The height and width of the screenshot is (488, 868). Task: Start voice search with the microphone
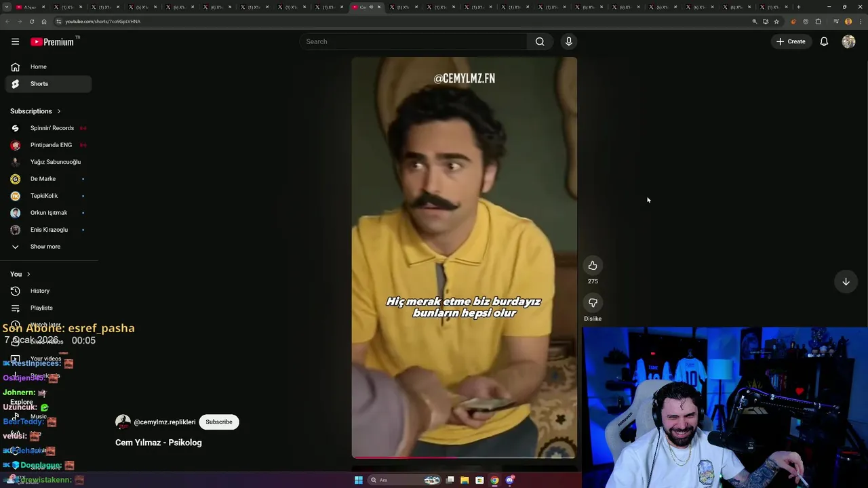click(x=569, y=41)
